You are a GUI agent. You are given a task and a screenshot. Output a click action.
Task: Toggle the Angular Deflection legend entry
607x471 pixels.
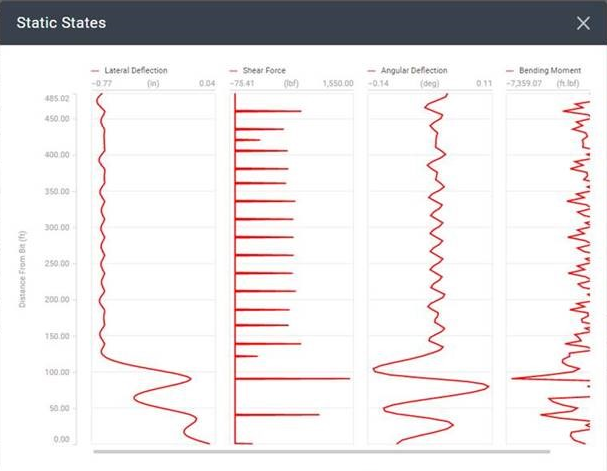[414, 71]
